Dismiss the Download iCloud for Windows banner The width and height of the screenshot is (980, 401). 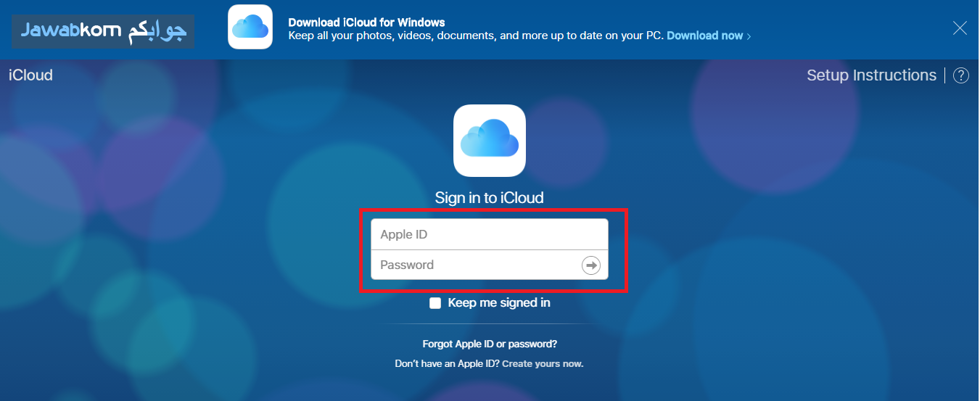(x=960, y=28)
